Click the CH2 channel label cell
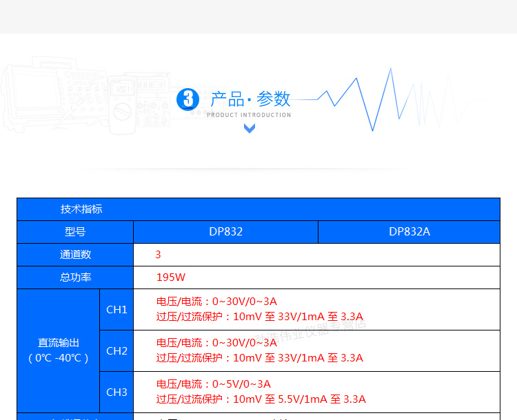This screenshot has height=420, width=517. pos(116,350)
